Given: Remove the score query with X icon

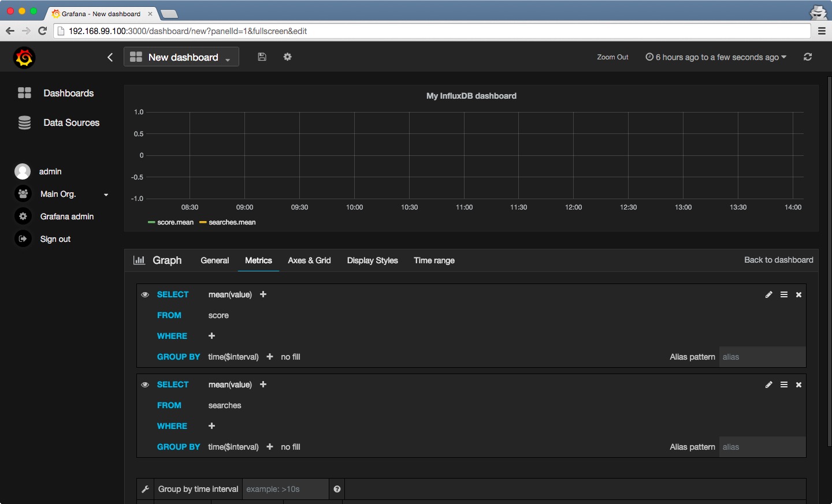Looking at the screenshot, I should pos(798,294).
